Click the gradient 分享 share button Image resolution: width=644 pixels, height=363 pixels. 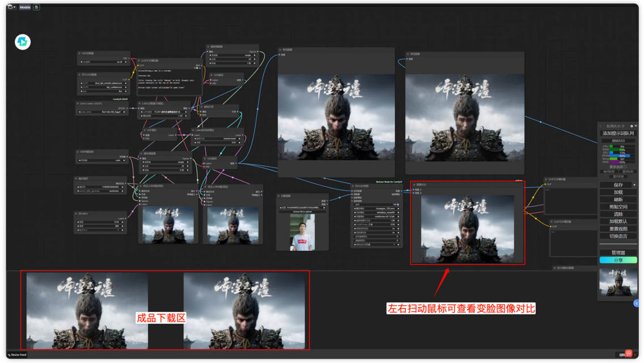click(618, 260)
